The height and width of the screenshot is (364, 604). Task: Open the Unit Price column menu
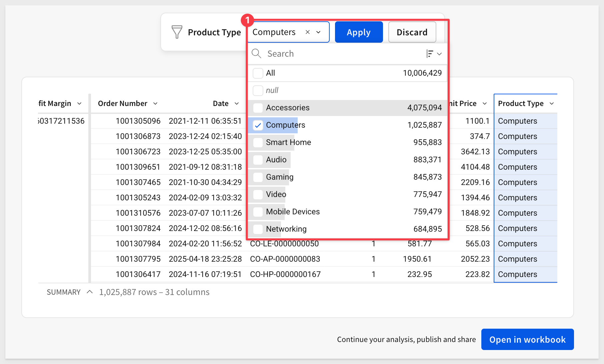point(485,104)
